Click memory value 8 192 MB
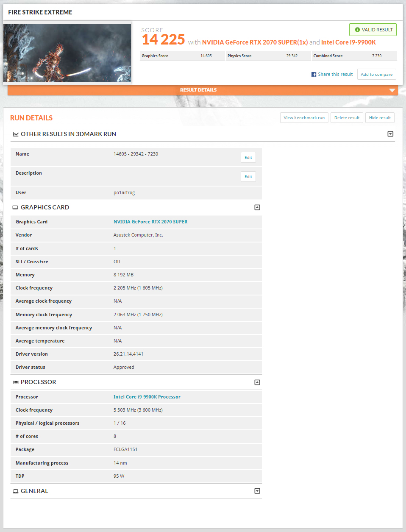Viewport: 406px width, 532px height. [x=123, y=275]
